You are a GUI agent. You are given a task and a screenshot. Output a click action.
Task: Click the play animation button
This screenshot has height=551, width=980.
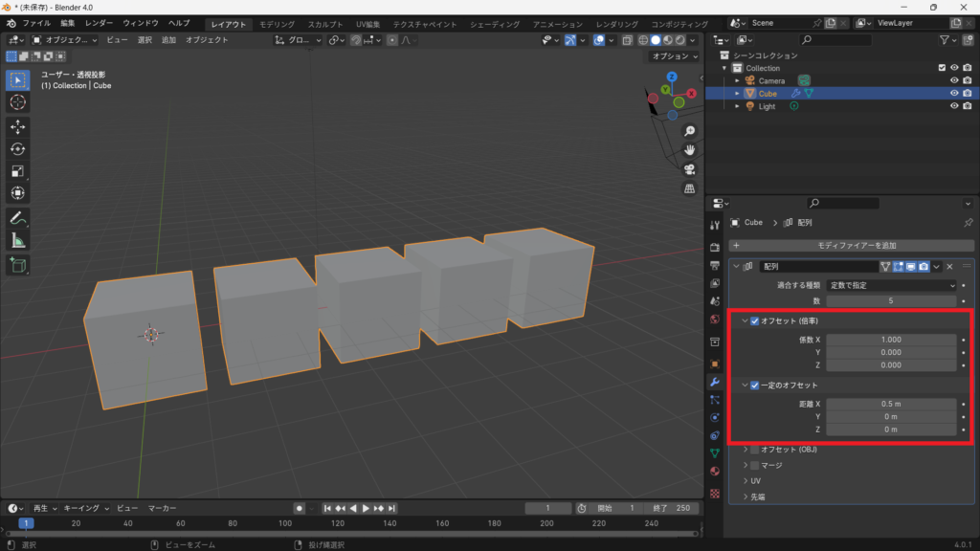[366, 508]
